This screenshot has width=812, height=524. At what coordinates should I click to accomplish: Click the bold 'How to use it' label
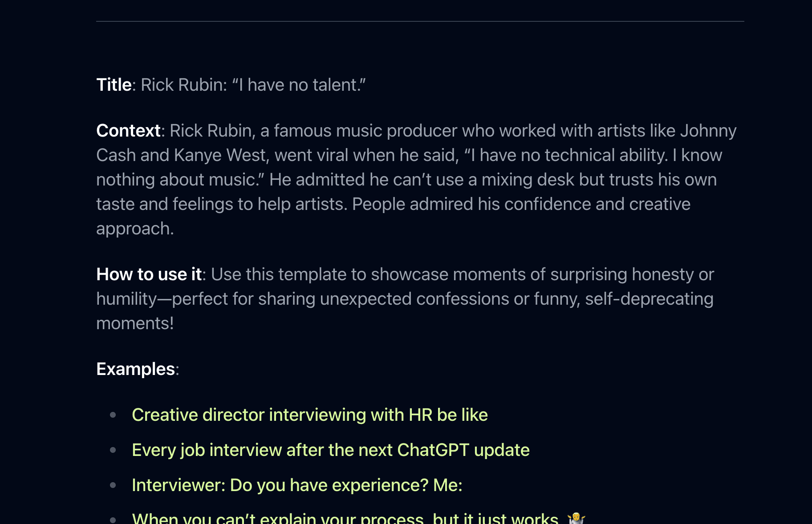[149, 274]
